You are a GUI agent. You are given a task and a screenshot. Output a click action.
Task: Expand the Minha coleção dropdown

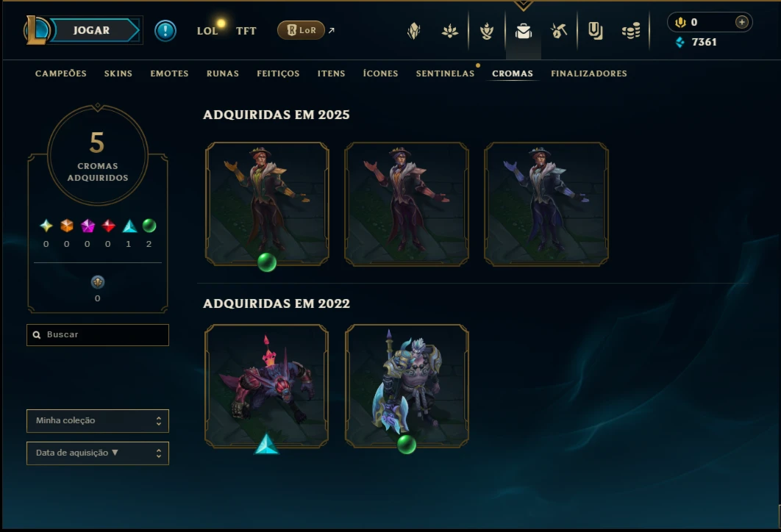click(x=98, y=421)
